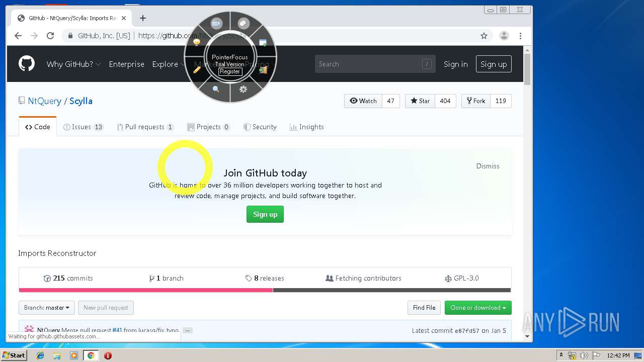Bookmark this page with the star icon
This screenshot has width=644, height=362.
click(x=484, y=36)
